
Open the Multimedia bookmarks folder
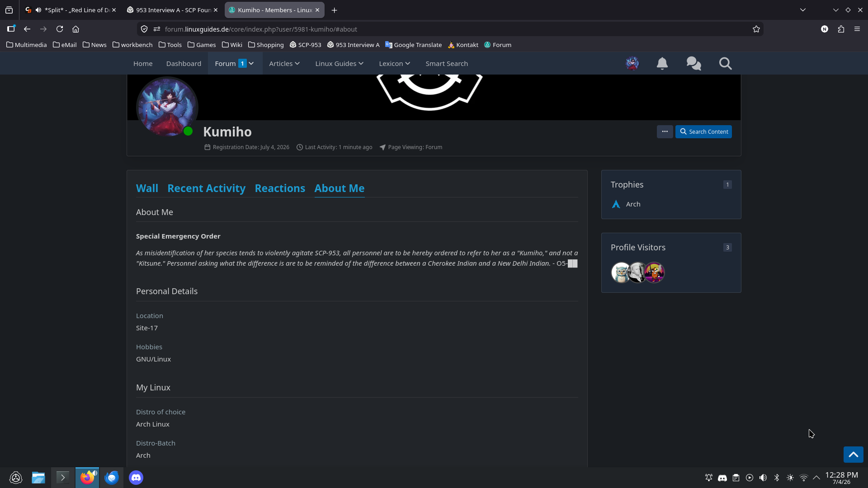27,45
